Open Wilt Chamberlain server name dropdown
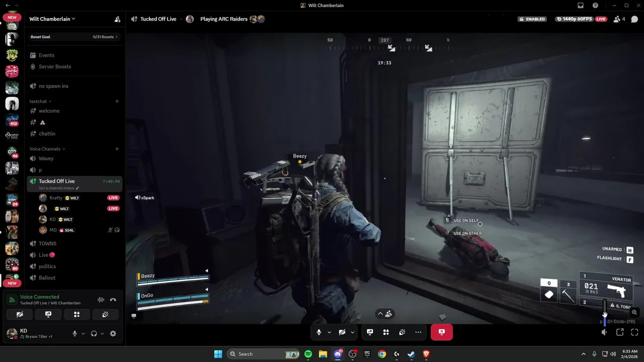The width and height of the screenshot is (644, 362). tap(52, 19)
